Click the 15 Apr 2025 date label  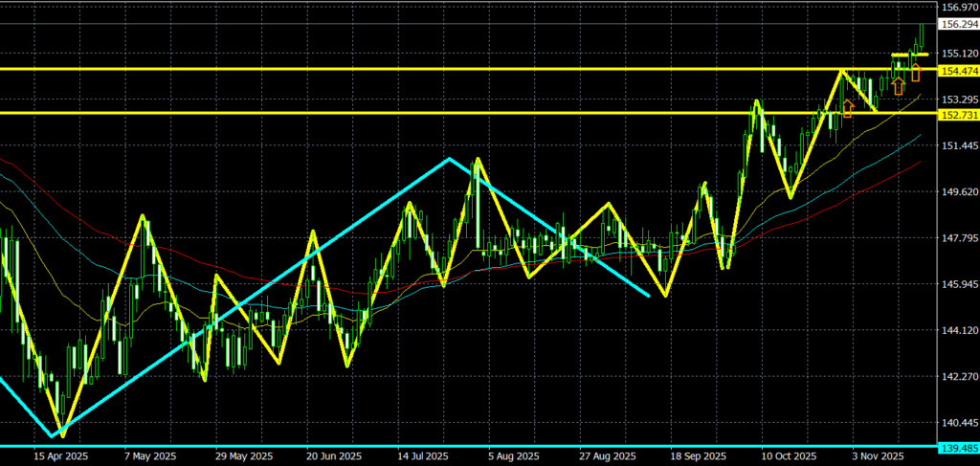[x=62, y=456]
